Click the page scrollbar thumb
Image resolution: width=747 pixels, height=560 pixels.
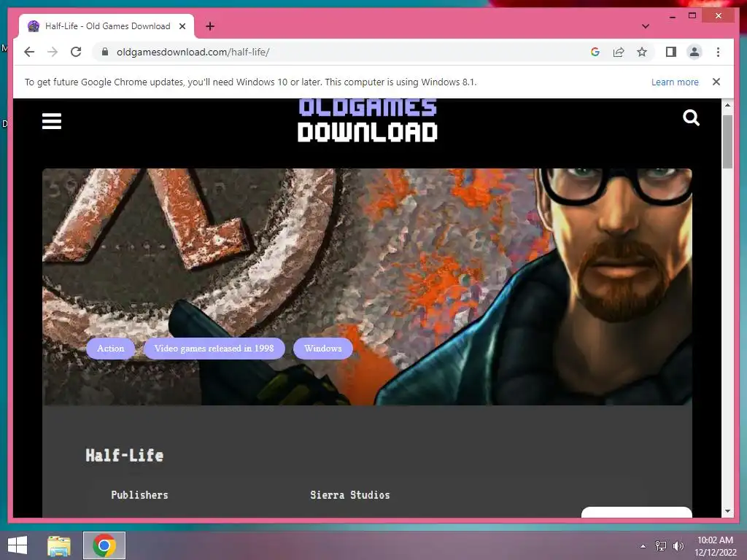point(727,141)
